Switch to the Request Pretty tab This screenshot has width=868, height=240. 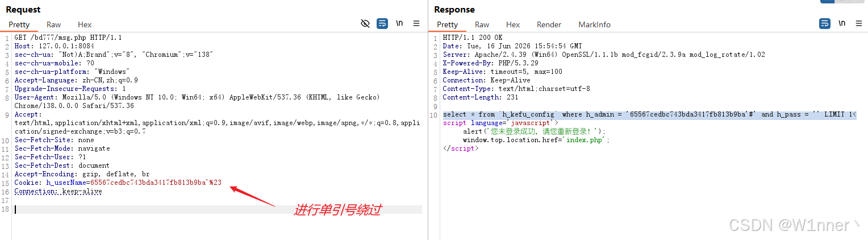(19, 24)
